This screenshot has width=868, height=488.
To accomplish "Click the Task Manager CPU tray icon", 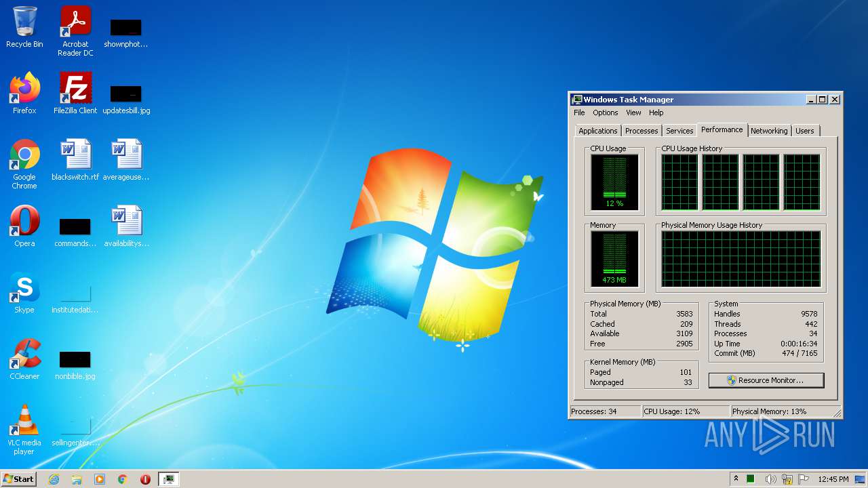I will pos(751,479).
